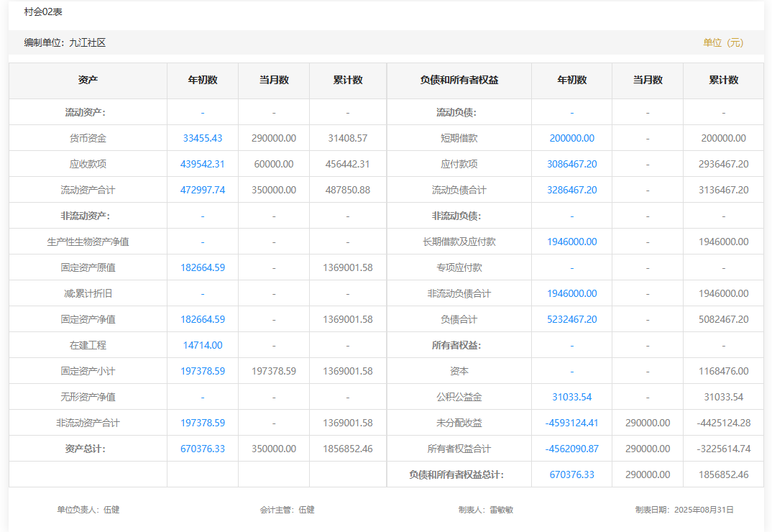Select 长期借款及应付款 opening balance link
Viewport: 772px width, 532px height.
coord(571,242)
